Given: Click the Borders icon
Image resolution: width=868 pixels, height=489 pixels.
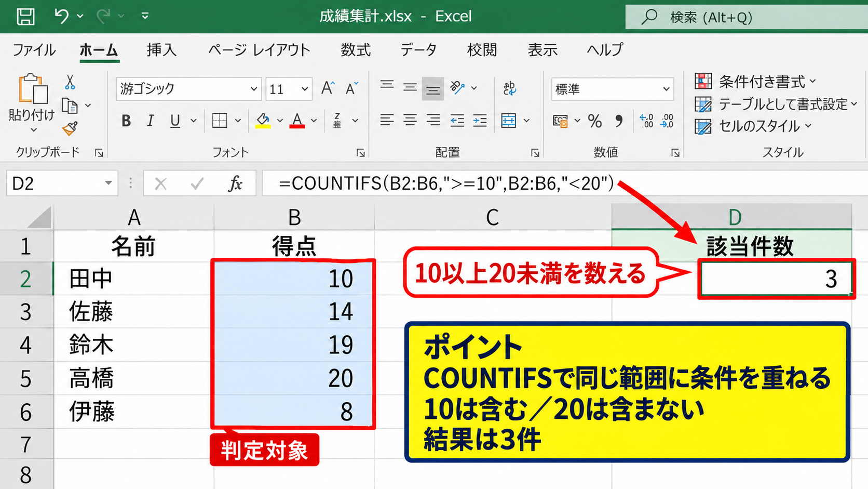Looking at the screenshot, I should (x=220, y=121).
